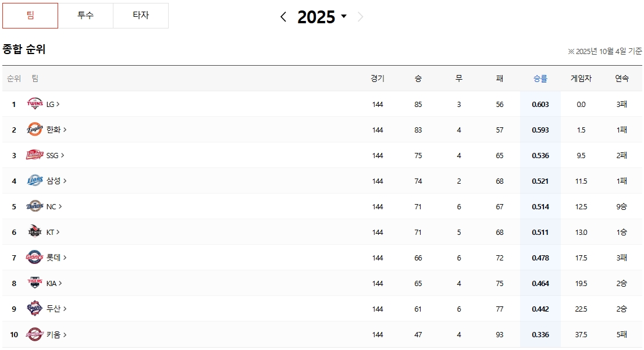Click the Lotte Giants team logo
This screenshot has width=644, height=350.
(x=35, y=258)
